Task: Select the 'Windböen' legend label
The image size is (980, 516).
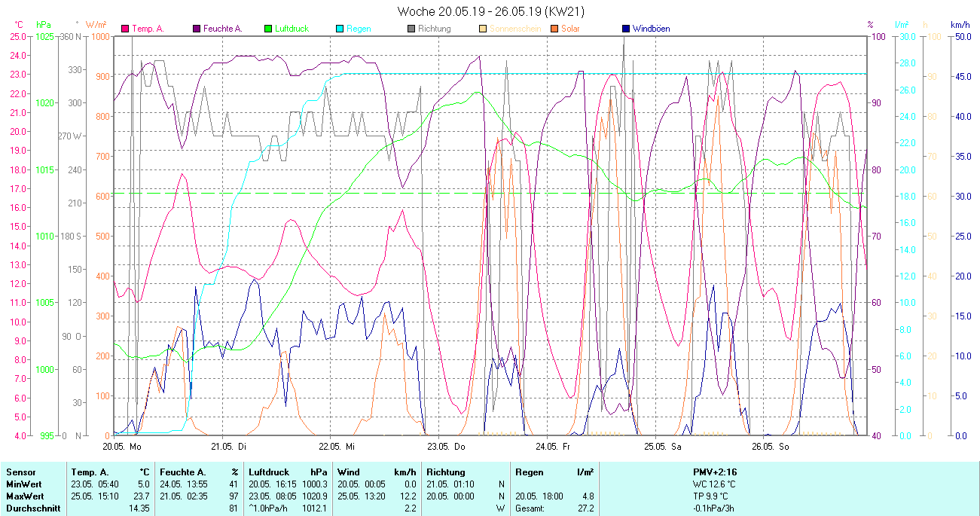Action: (652, 29)
